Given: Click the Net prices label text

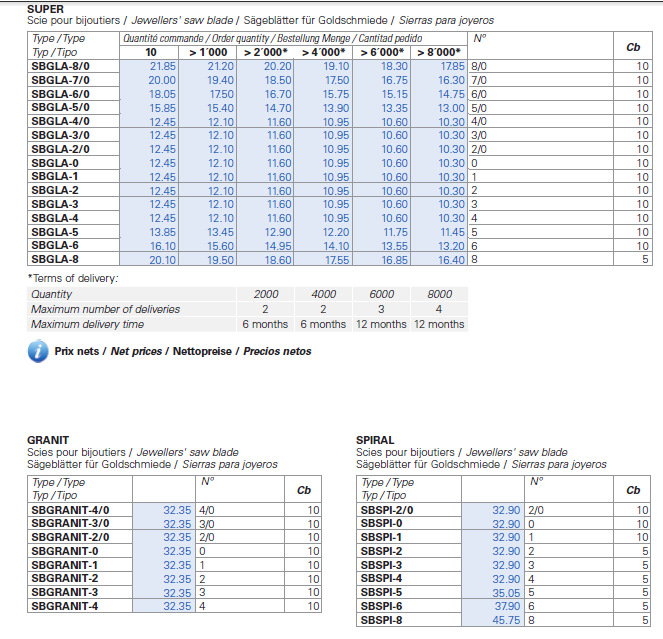Looking at the screenshot, I should 136,351.
